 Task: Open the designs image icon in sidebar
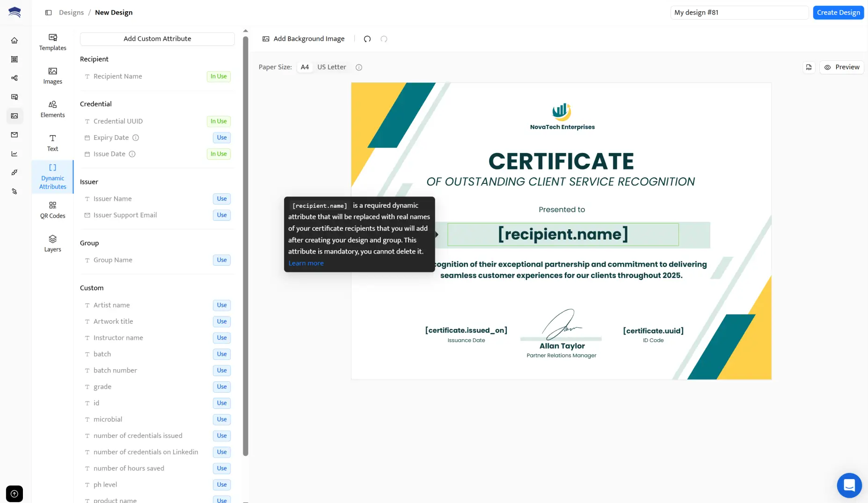[x=15, y=116]
